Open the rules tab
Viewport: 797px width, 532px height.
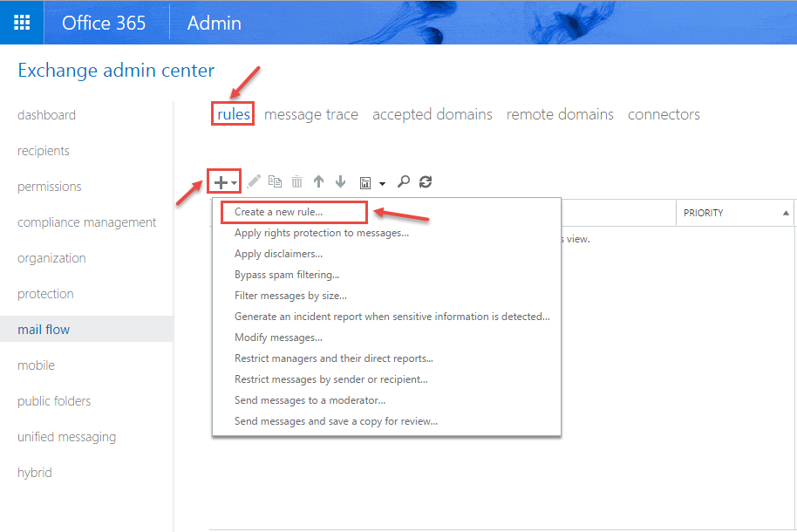[x=234, y=114]
